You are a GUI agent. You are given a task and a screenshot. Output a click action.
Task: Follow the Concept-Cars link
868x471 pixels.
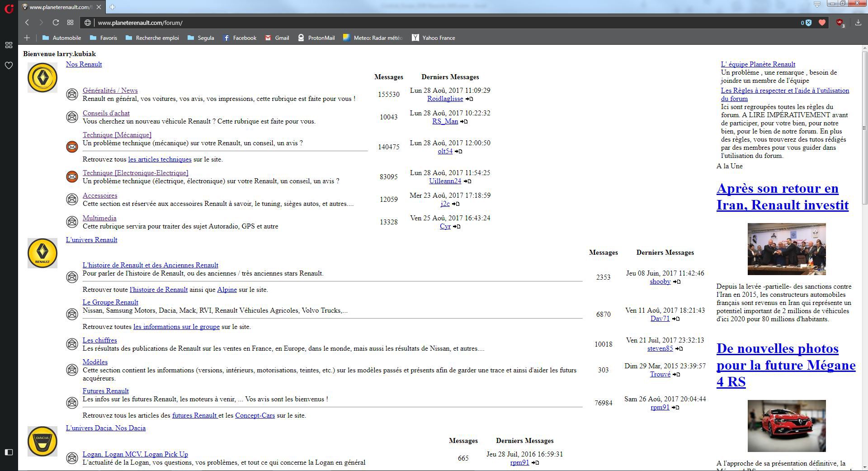click(255, 415)
